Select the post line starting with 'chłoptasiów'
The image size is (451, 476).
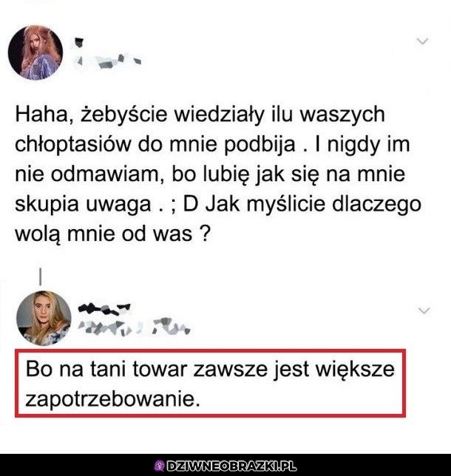(213, 145)
